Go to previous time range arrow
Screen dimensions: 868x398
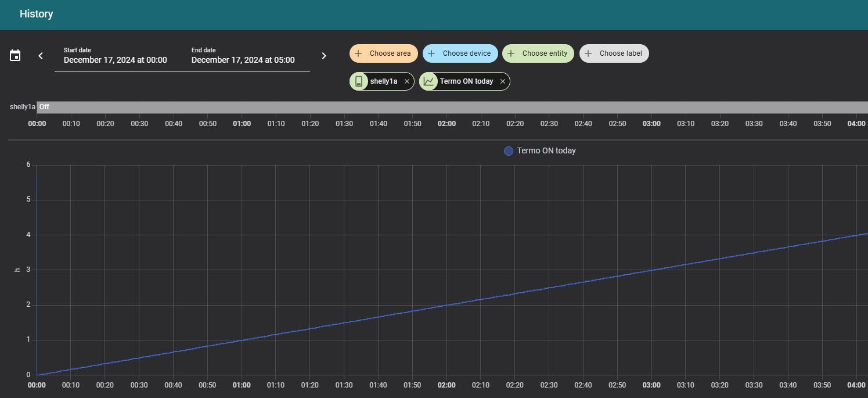pos(41,56)
